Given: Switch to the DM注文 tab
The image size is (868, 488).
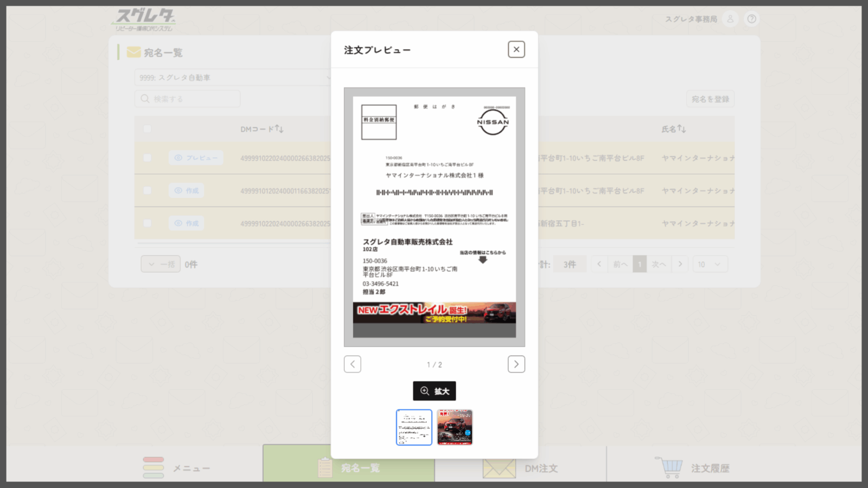Looking at the screenshot, I should (521, 467).
